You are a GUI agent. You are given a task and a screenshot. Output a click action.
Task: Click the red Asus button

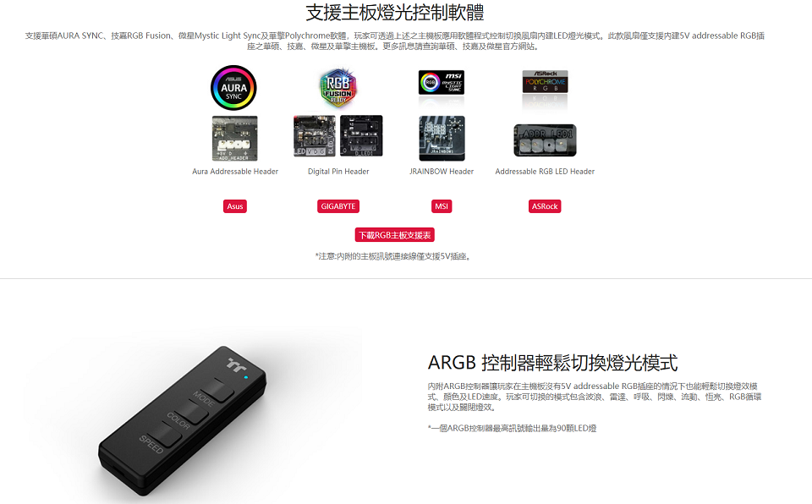pos(234,206)
